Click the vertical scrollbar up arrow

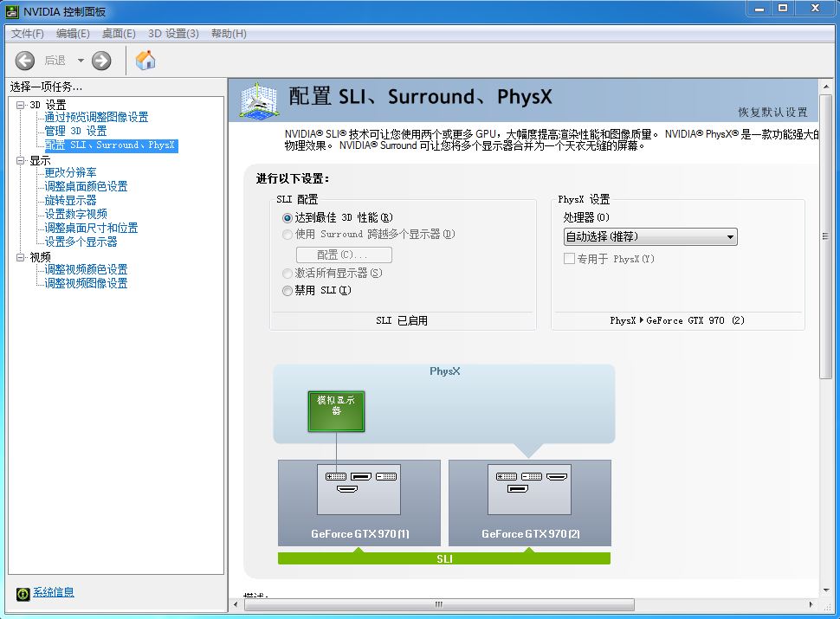coord(825,87)
